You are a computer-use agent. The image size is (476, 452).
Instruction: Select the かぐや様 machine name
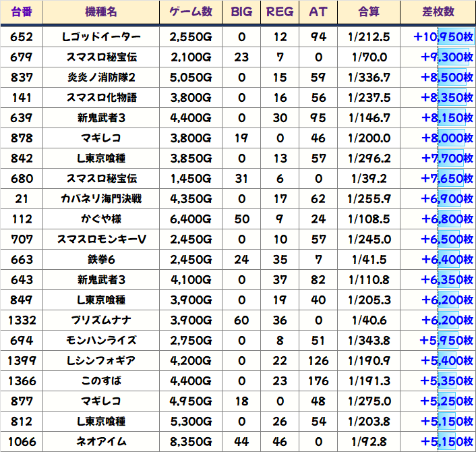(102, 219)
